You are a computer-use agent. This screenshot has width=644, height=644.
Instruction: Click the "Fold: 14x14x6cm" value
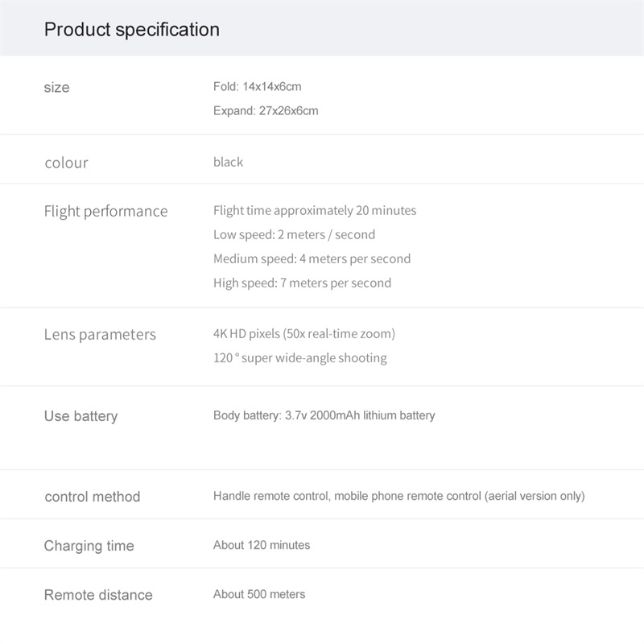click(x=257, y=87)
